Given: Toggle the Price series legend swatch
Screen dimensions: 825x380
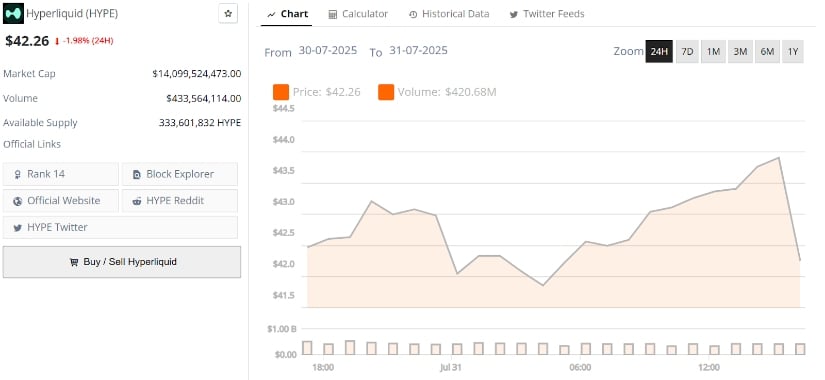Looking at the screenshot, I should tap(281, 92).
